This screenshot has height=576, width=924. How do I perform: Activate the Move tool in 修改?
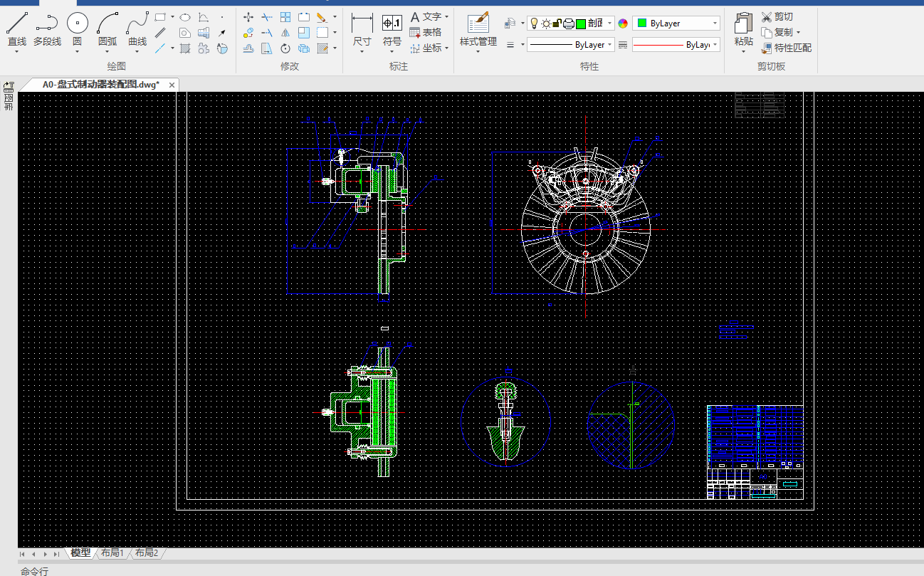click(248, 17)
